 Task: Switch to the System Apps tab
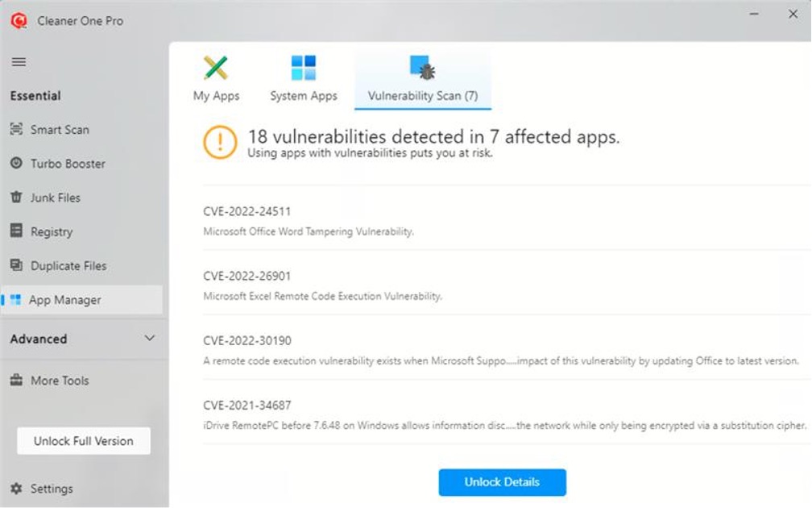[x=304, y=95]
